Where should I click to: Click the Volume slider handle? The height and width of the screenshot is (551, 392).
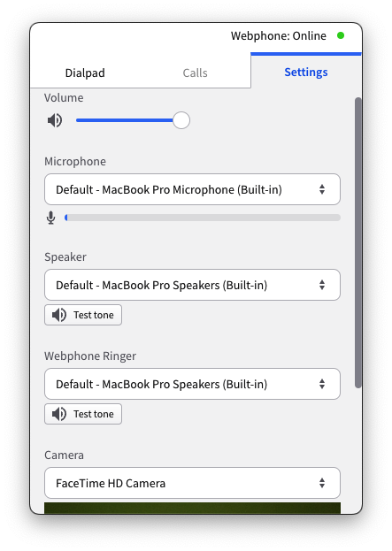tap(181, 120)
